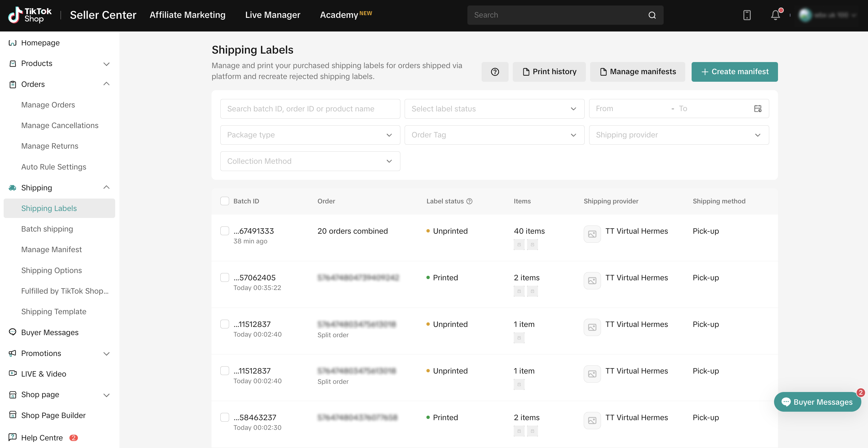Expand the Shipping provider dropdown
This screenshot has width=868, height=448.
[678, 135]
